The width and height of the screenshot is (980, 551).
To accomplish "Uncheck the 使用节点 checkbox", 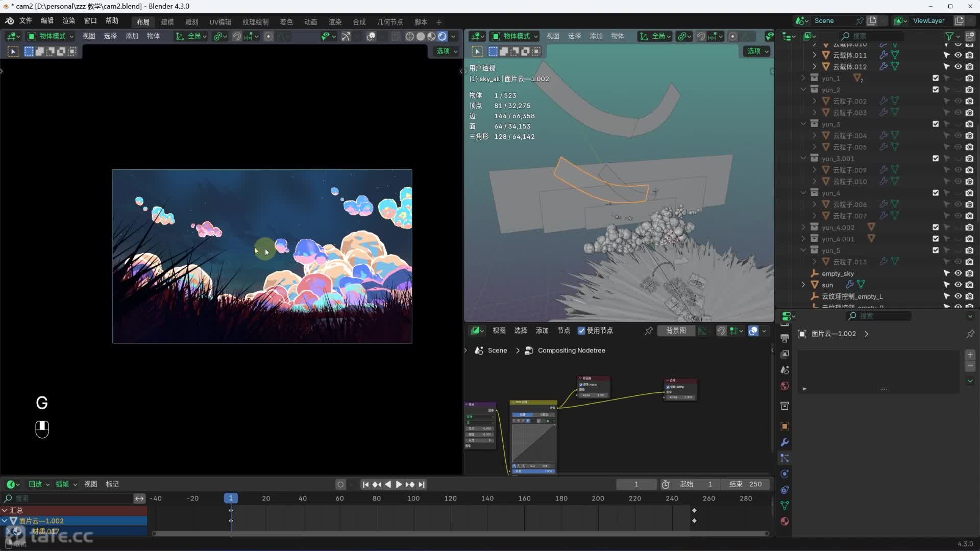I will pyautogui.click(x=581, y=331).
